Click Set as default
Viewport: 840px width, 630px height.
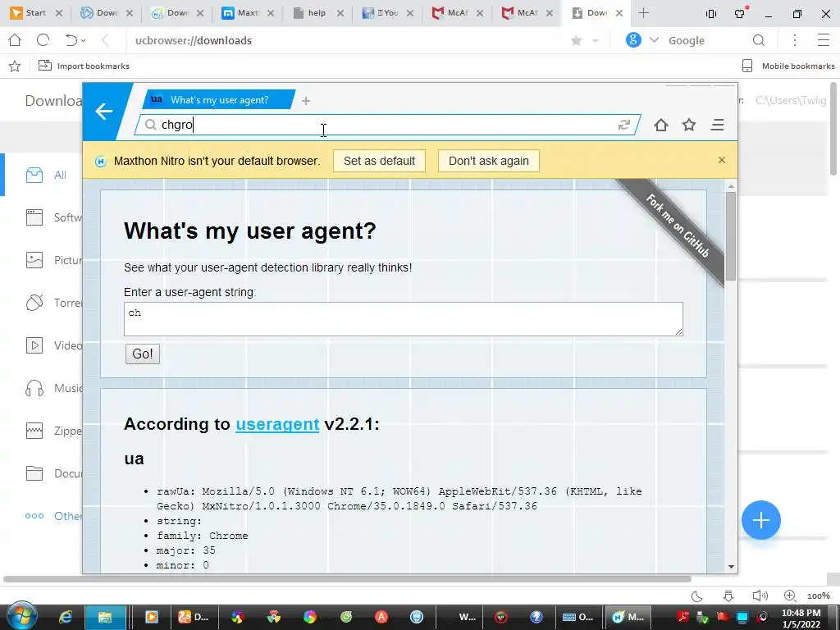pos(379,161)
